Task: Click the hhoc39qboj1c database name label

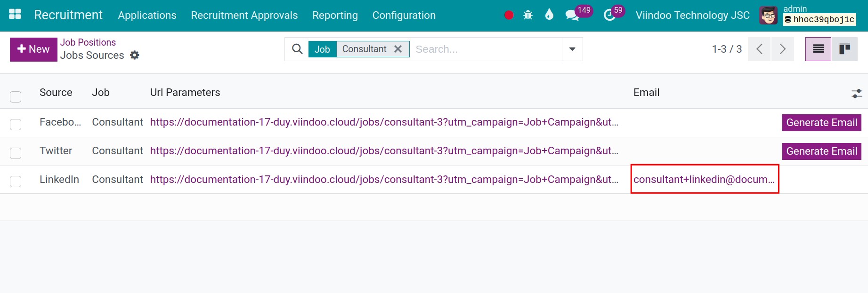Action: point(819,19)
